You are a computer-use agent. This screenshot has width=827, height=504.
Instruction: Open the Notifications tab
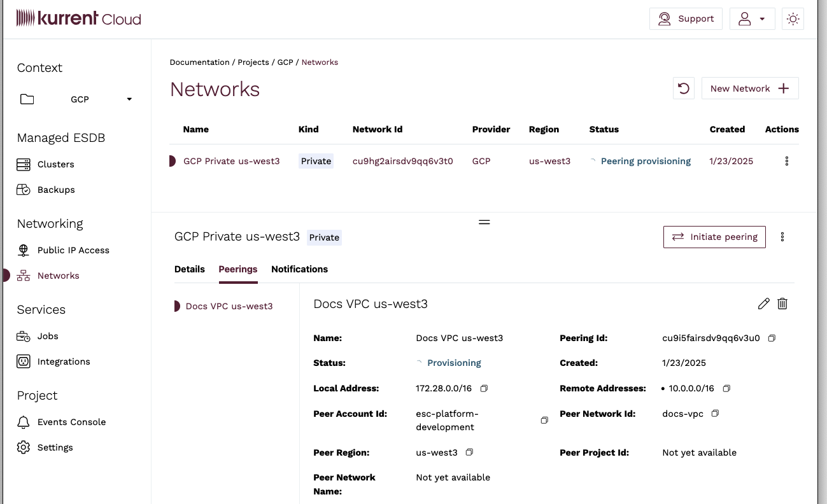[x=299, y=269]
